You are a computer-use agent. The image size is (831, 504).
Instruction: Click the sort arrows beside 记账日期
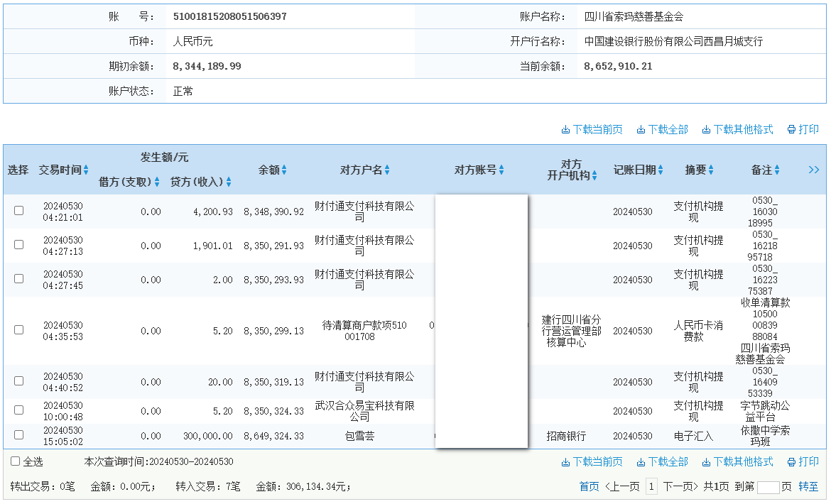(x=661, y=170)
